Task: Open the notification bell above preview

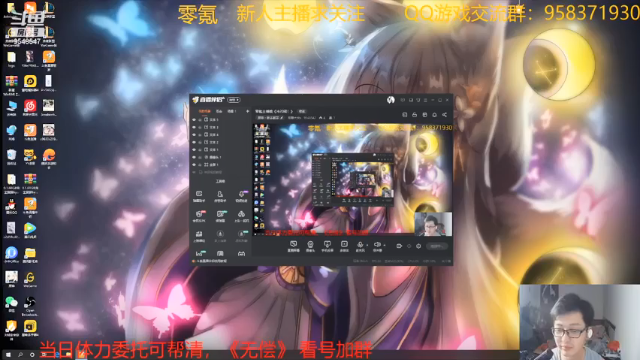Action: 434,115
